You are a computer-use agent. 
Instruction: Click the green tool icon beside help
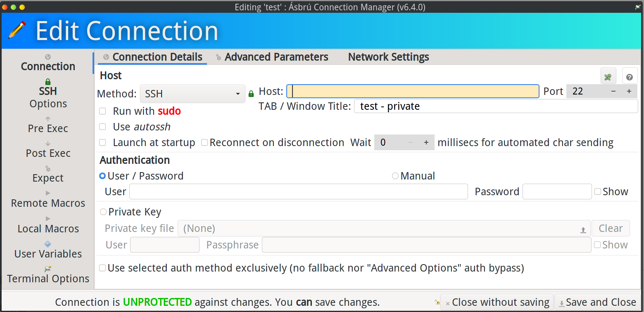pyautogui.click(x=608, y=77)
